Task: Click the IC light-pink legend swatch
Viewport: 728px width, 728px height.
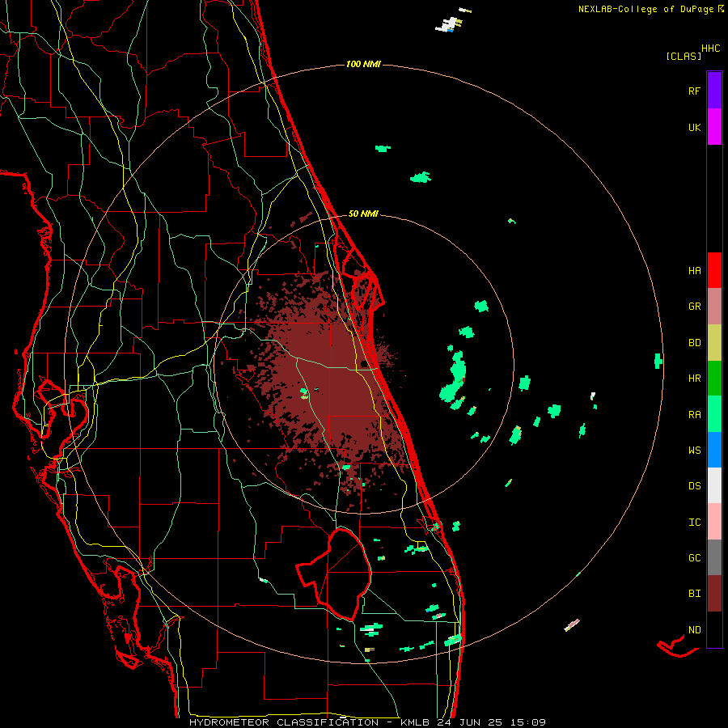Action: (714, 522)
